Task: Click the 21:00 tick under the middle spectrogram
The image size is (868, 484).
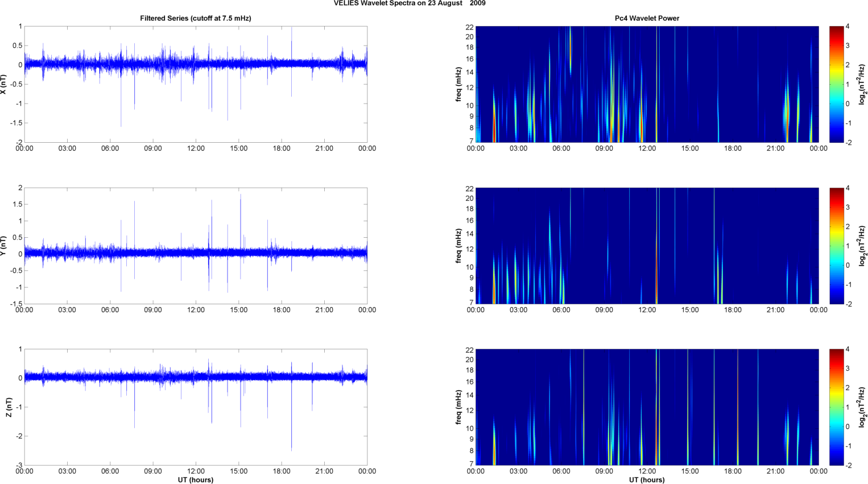Action: 776,310
